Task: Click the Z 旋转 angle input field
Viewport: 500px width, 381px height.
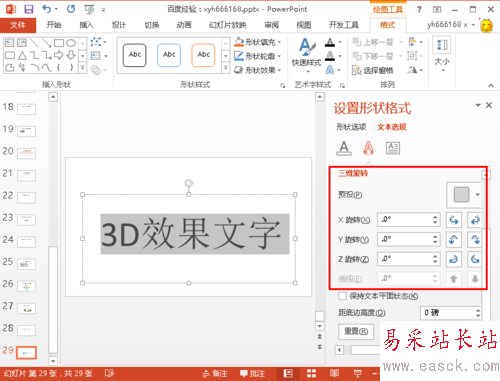Action: click(409, 259)
